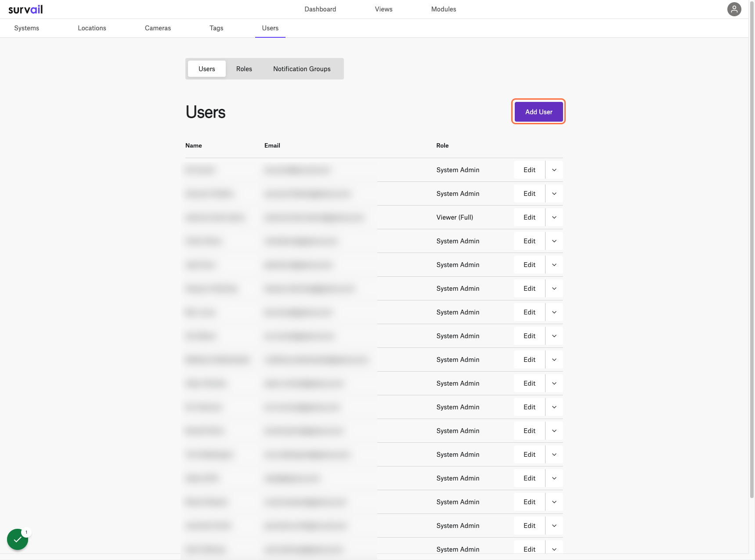This screenshot has width=755, height=560.
Task: Click the Email column header
Action: coord(272,145)
